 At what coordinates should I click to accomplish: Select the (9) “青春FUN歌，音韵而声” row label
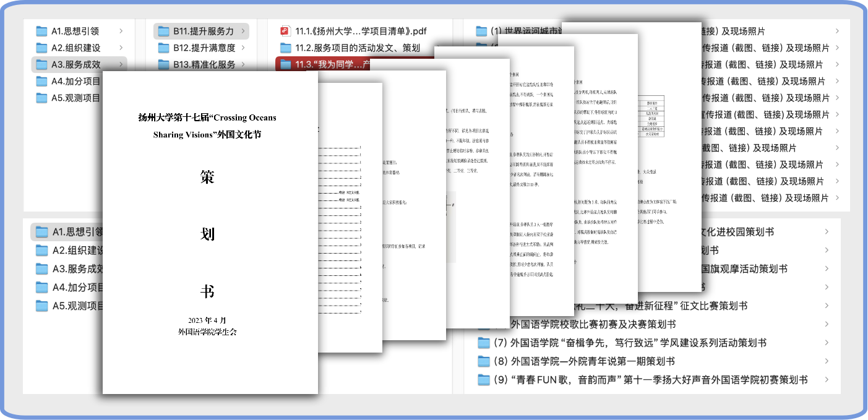[x=651, y=380]
